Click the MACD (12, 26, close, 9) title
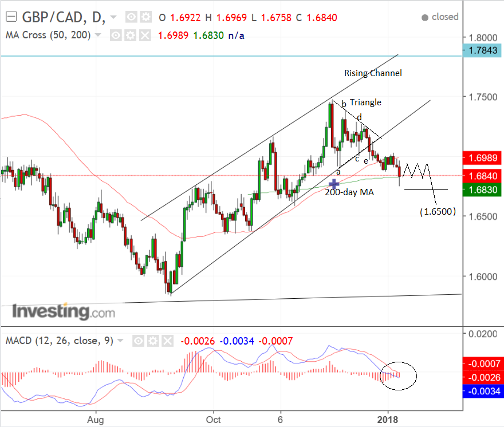The height and width of the screenshot is (427, 504). [60, 341]
